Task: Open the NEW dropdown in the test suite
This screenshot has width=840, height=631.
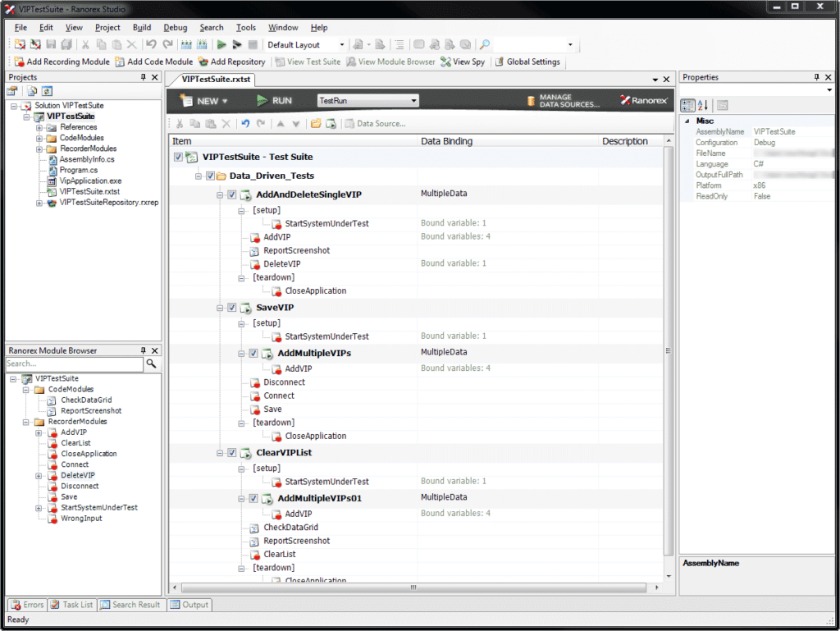Action: pyautogui.click(x=204, y=101)
